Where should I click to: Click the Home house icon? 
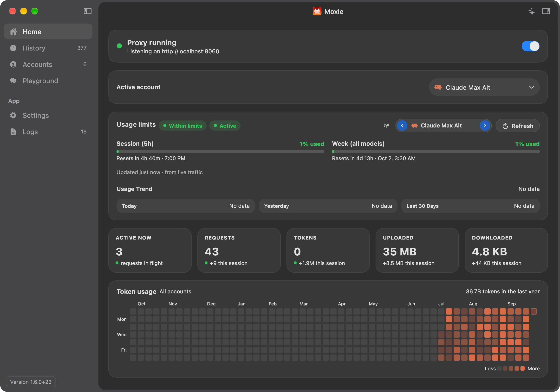coord(13,32)
